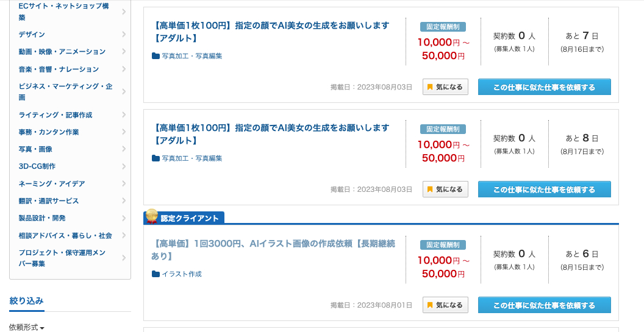Open the AIイラスト画像の作成依頼 job title link

[273, 250]
